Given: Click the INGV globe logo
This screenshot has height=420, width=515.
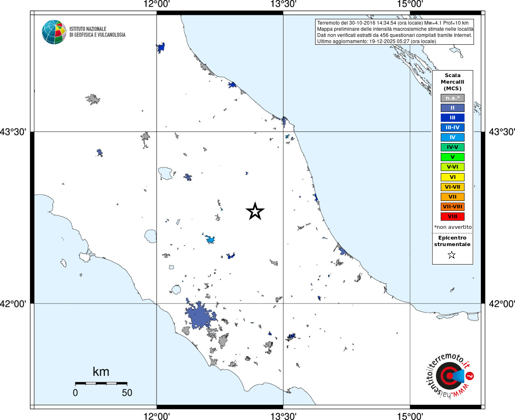Looking at the screenshot, I should coord(54,32).
